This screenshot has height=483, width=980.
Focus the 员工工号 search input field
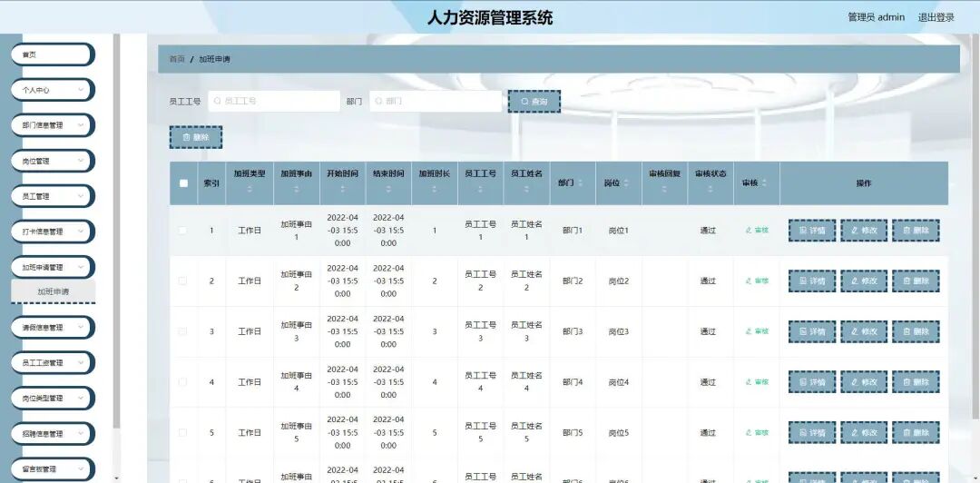[274, 102]
